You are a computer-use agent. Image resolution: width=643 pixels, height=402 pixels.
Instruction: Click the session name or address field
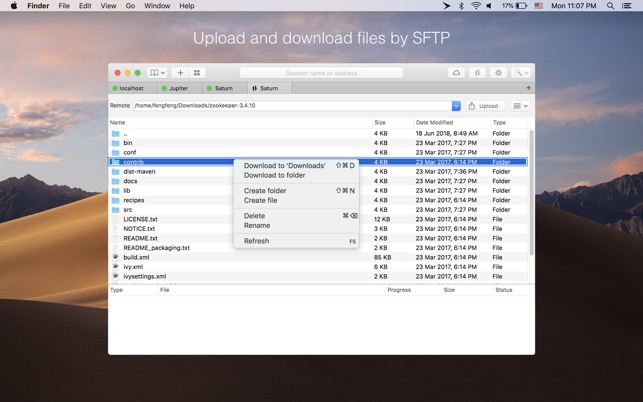pyautogui.click(x=321, y=73)
